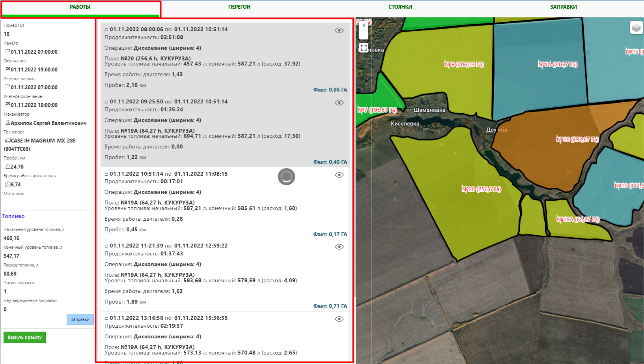This screenshot has width=644, height=364.
Task: Open the map layers switcher
Action: (x=636, y=28)
